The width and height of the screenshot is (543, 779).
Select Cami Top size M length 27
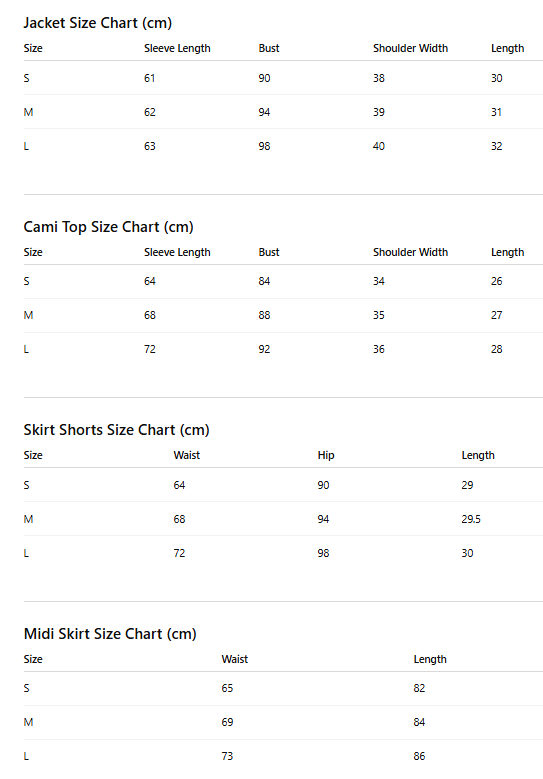pyautogui.click(x=497, y=315)
